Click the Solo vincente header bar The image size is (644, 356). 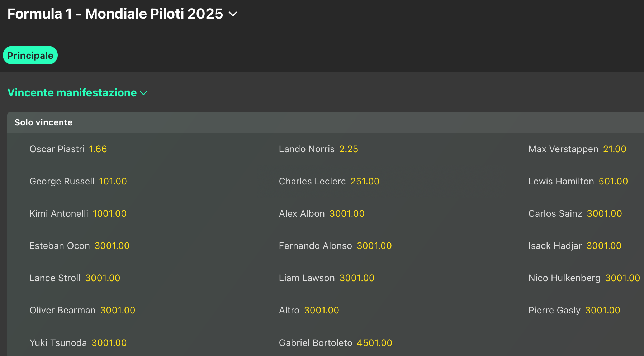(x=323, y=122)
